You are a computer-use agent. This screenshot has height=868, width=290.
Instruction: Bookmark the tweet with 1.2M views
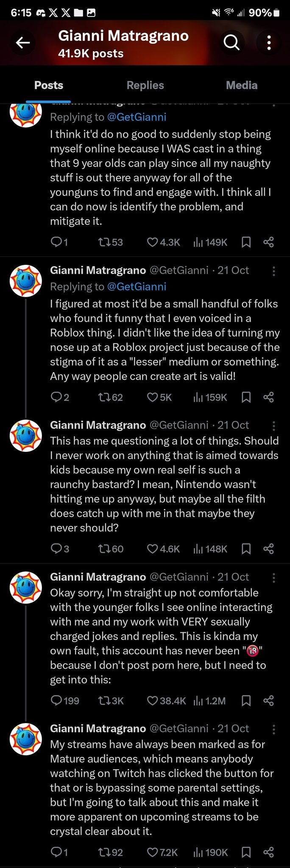click(x=246, y=701)
